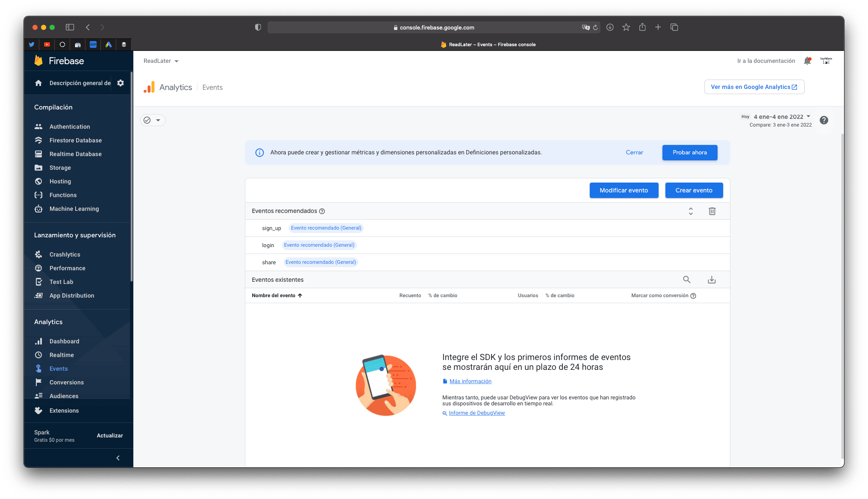Click the Safari sidebar toggle icon
Image resolution: width=868 pixels, height=499 pixels.
70,27
